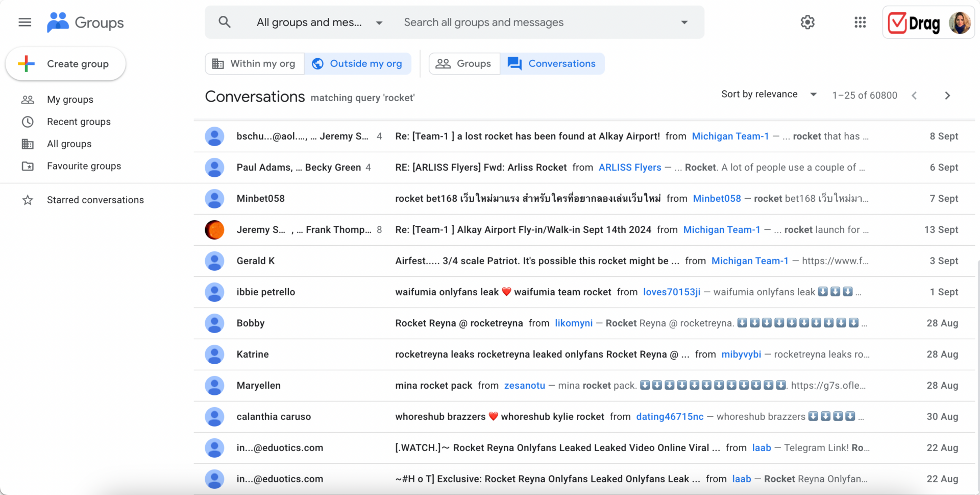Click avatar icon for Katrine row
The width and height of the screenshot is (980, 495).
point(214,355)
